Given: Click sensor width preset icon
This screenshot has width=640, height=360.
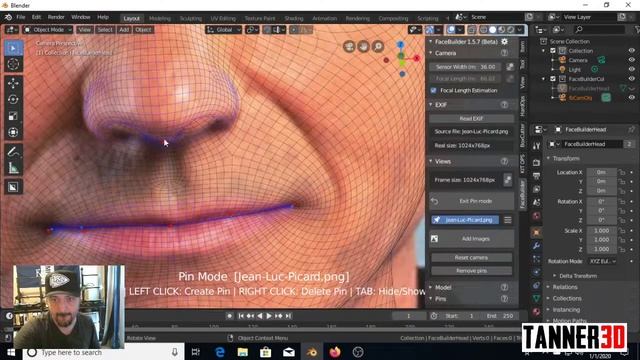Looking at the screenshot, I should click(510, 67).
